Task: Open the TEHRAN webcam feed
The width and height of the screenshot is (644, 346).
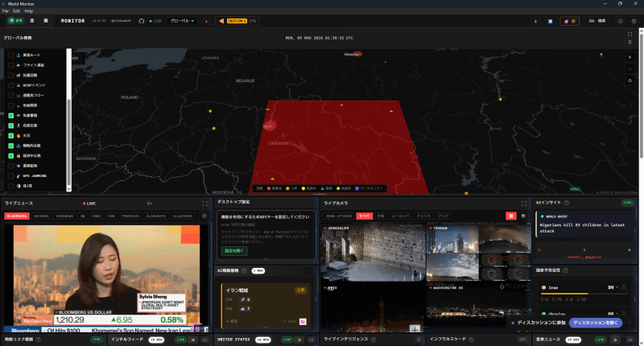Action: pyautogui.click(x=478, y=253)
